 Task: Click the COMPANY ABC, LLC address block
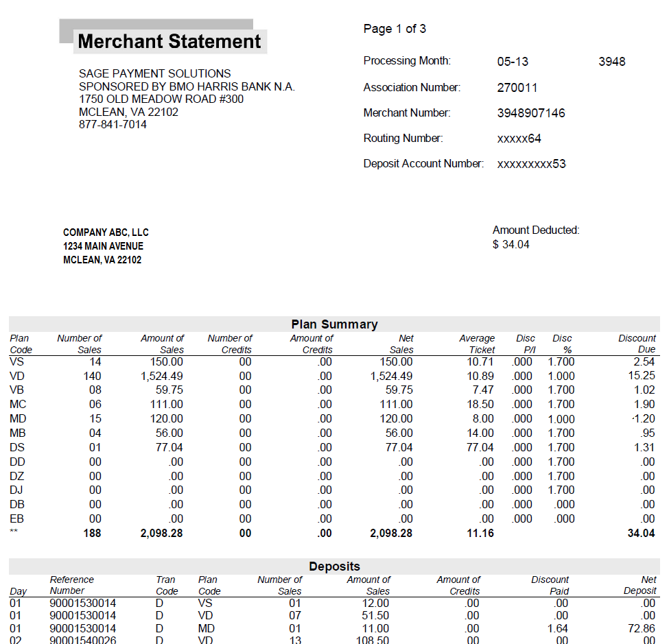pyautogui.click(x=106, y=246)
